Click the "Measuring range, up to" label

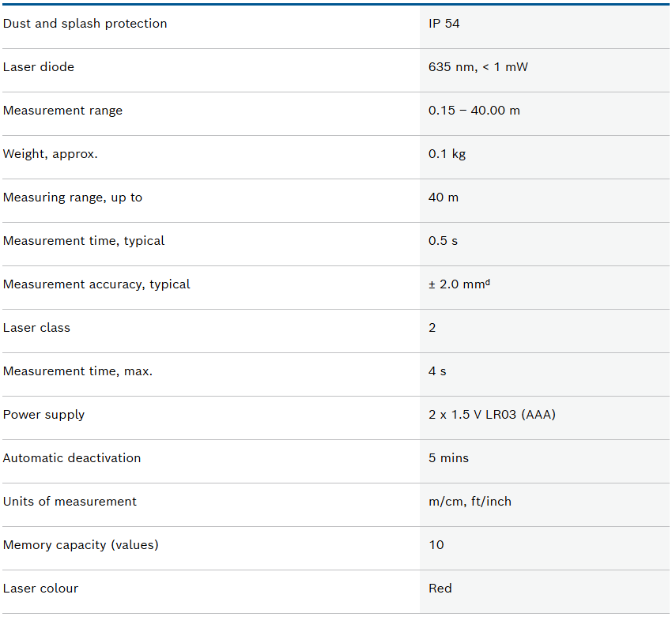73,198
